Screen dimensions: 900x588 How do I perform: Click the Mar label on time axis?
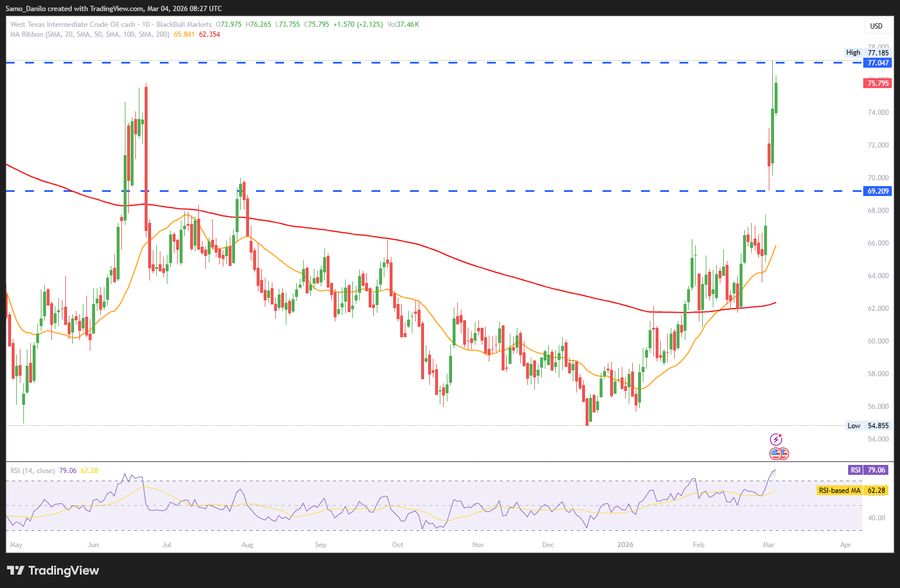tap(768, 545)
